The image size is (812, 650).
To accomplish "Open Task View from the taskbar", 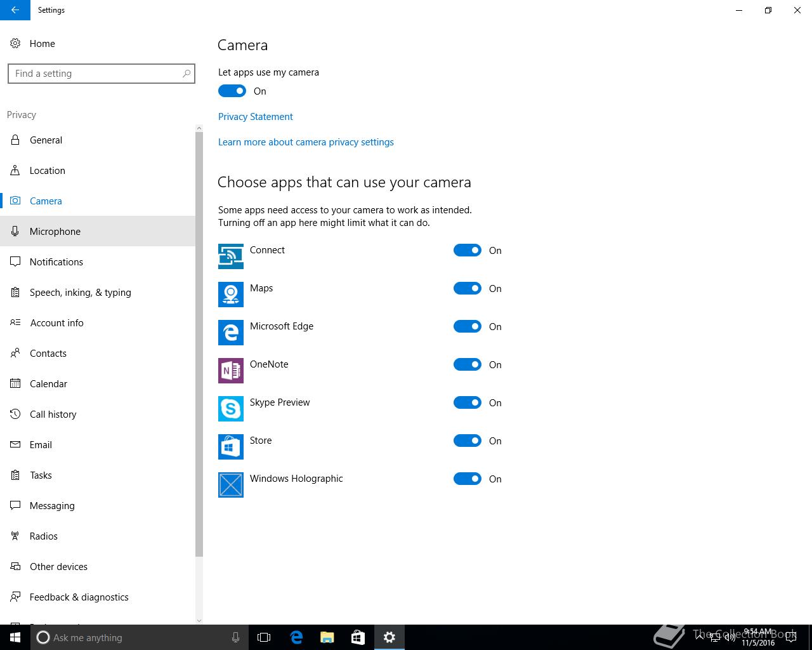I will [264, 637].
